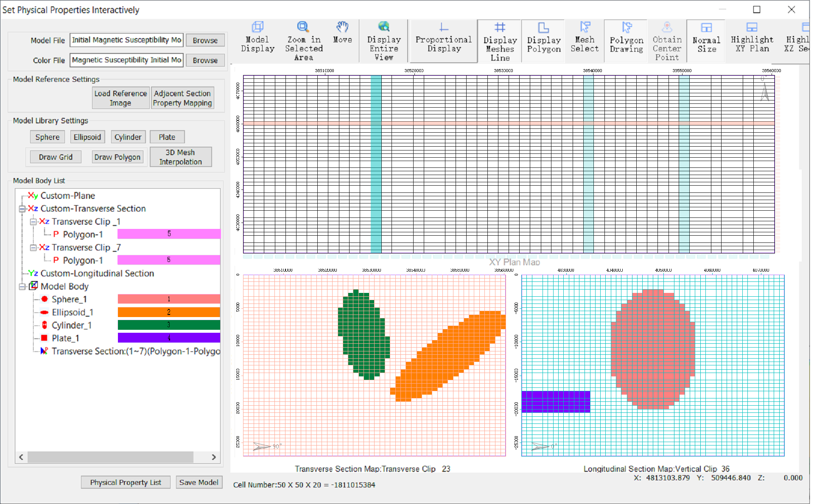The width and height of the screenshot is (814, 504).
Task: Collapse the Transverse Clip _1 node
Action: pos(33,222)
